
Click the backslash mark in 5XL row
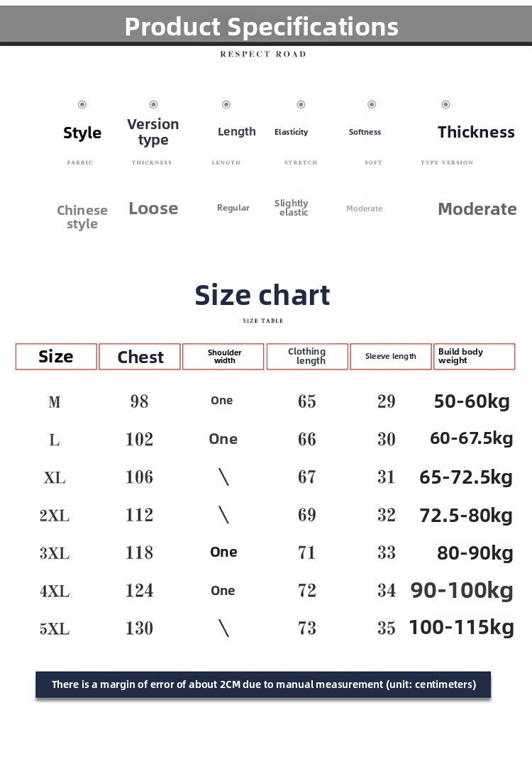pos(223,628)
